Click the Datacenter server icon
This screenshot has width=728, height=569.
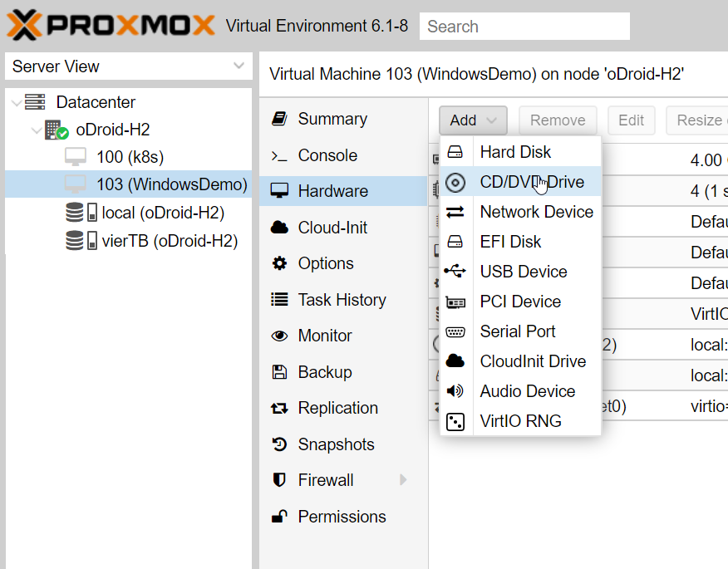(35, 102)
